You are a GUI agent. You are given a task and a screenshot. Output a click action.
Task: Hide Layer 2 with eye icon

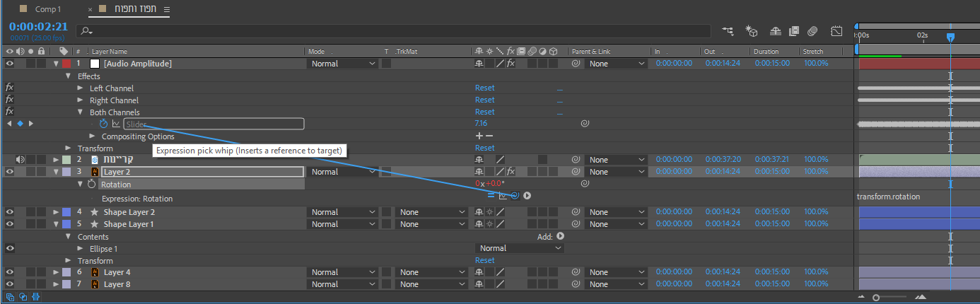pyautogui.click(x=10, y=172)
